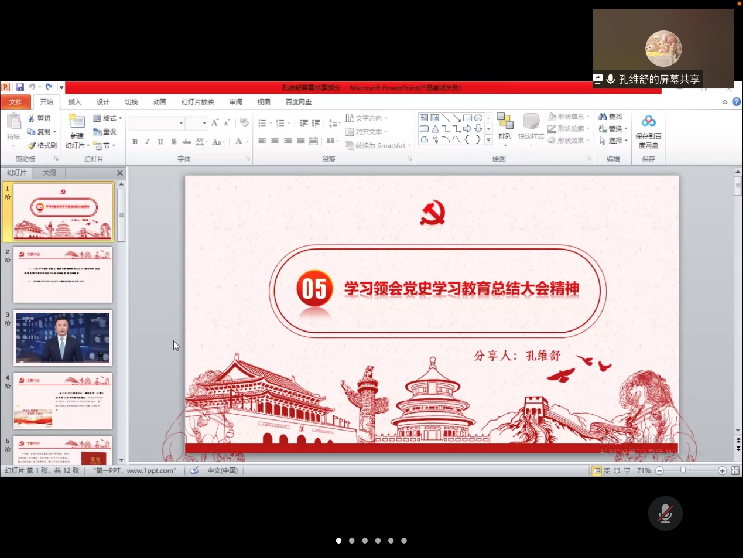Unmute the microphone button
The height and width of the screenshot is (560, 746).
point(665,514)
